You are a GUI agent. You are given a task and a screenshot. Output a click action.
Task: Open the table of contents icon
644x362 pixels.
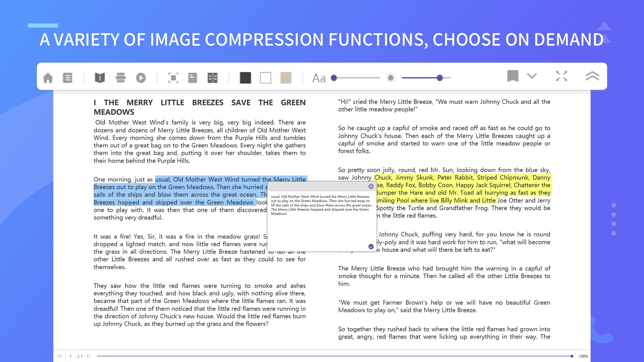point(67,78)
